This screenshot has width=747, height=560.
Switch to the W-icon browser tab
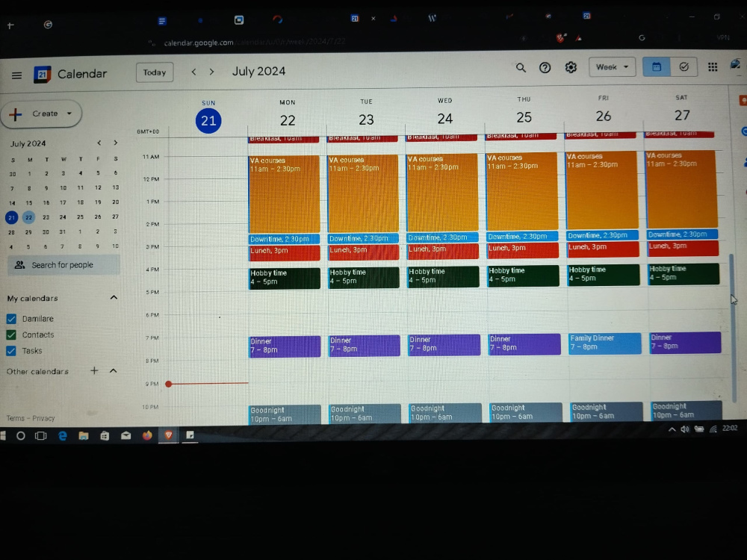click(x=432, y=18)
